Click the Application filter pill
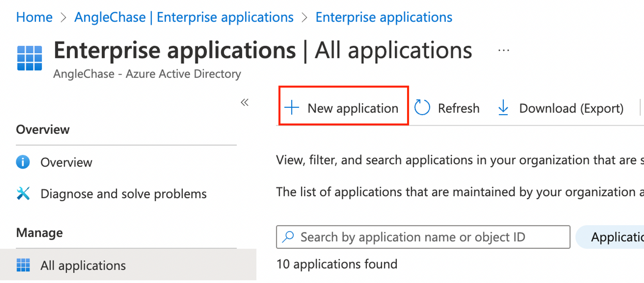The width and height of the screenshot is (644, 283). 610,237
